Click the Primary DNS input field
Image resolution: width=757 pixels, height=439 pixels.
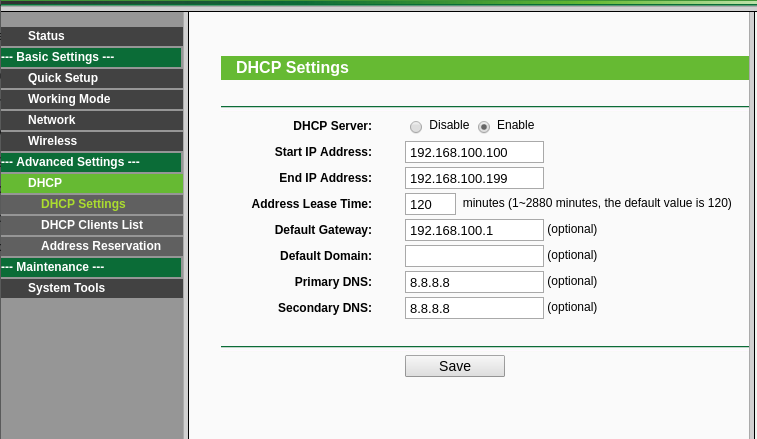click(474, 282)
